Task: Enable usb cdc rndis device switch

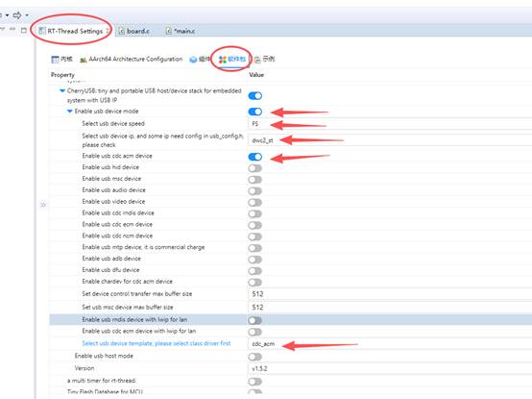Action: click(x=255, y=213)
